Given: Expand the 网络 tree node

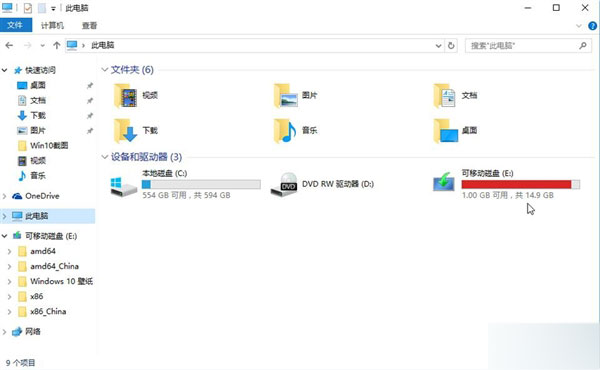Looking at the screenshot, I should pyautogui.click(x=5, y=332).
